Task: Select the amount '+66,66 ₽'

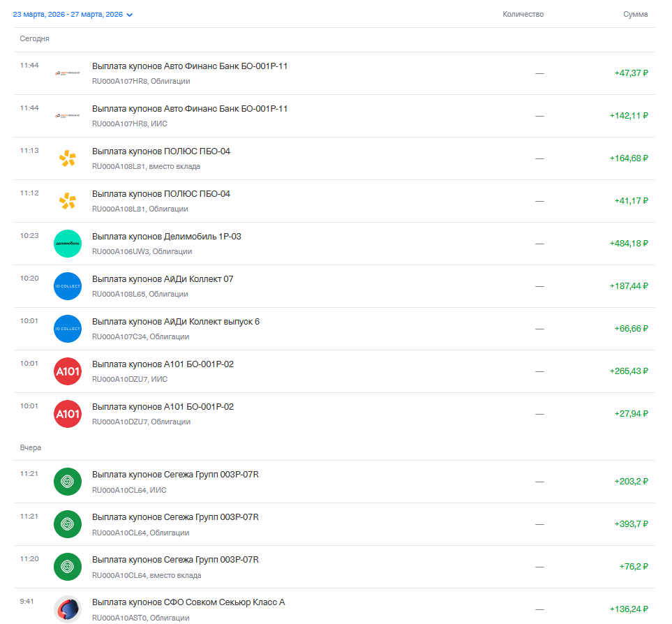Action: 631,329
